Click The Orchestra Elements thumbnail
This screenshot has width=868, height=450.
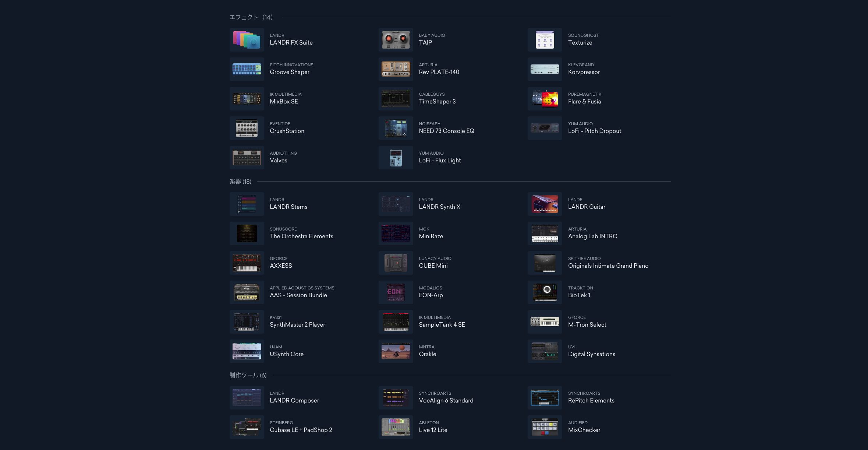247,233
